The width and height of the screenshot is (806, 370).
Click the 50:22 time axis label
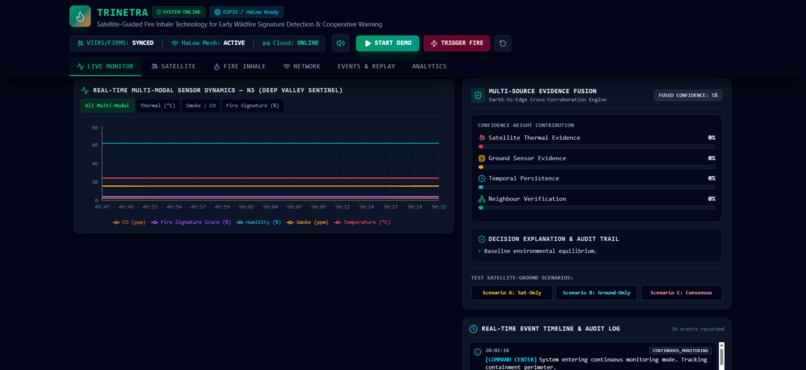[438, 207]
